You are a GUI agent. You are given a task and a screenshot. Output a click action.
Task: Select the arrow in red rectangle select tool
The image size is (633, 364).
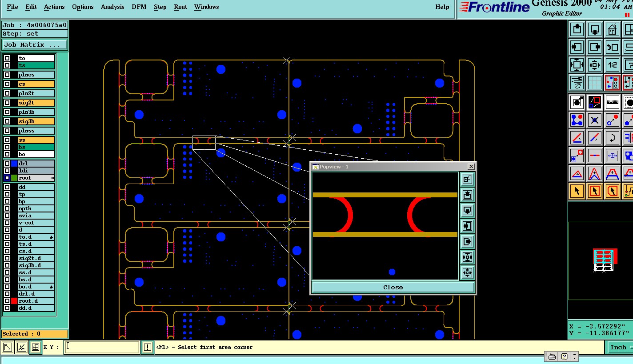pos(594,191)
